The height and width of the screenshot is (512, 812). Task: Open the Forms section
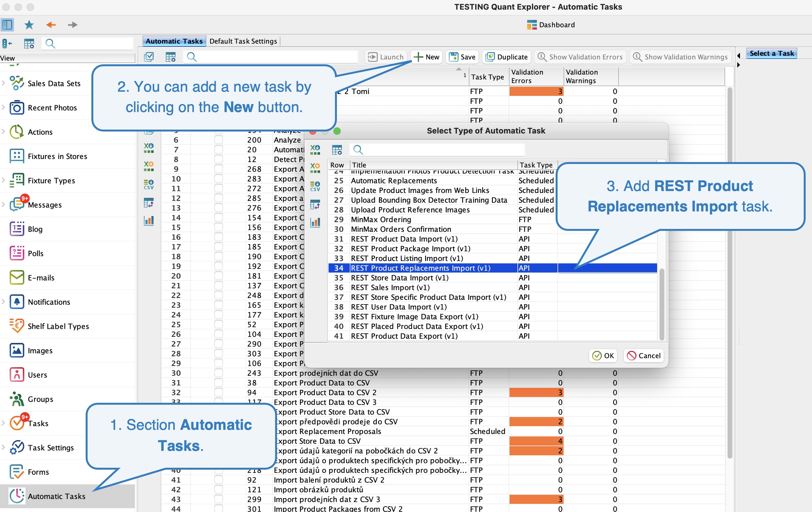point(38,472)
